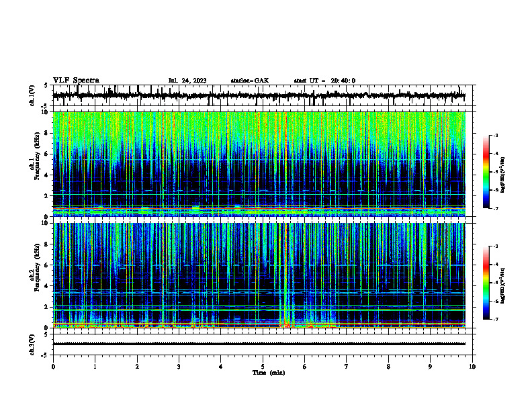Click the "VLF Spectra" plot title
The width and height of the screenshot is (532, 411).
[76, 81]
